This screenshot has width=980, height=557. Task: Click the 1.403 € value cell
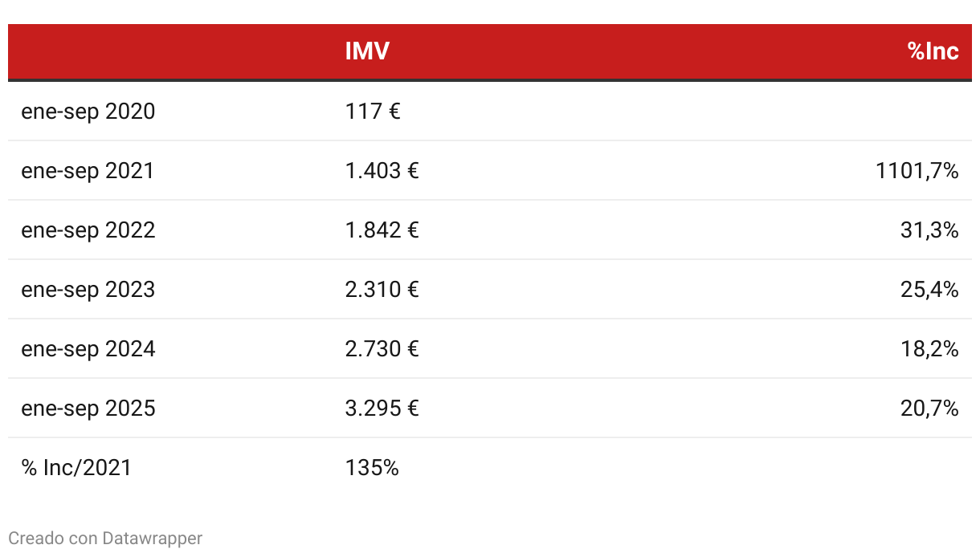pos(382,170)
